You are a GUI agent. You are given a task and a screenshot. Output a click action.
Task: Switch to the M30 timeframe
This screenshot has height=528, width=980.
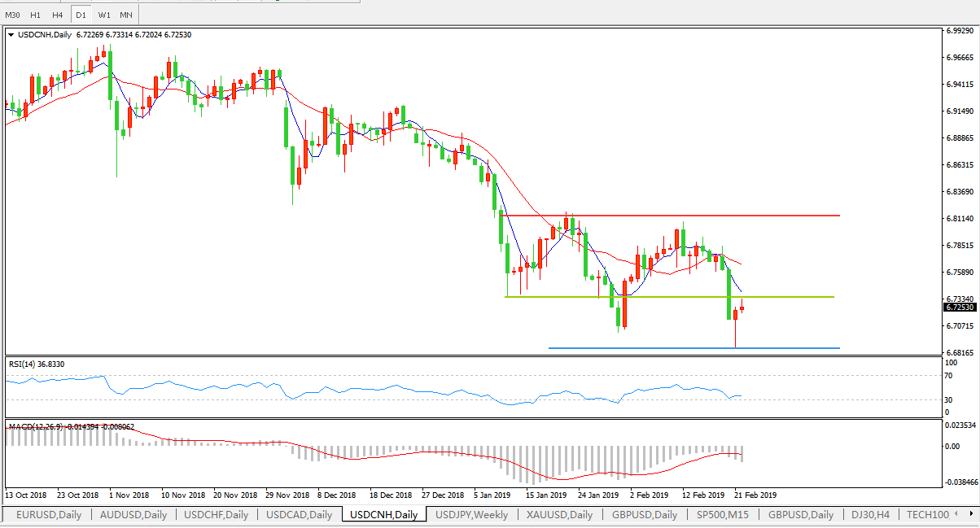coord(13,15)
